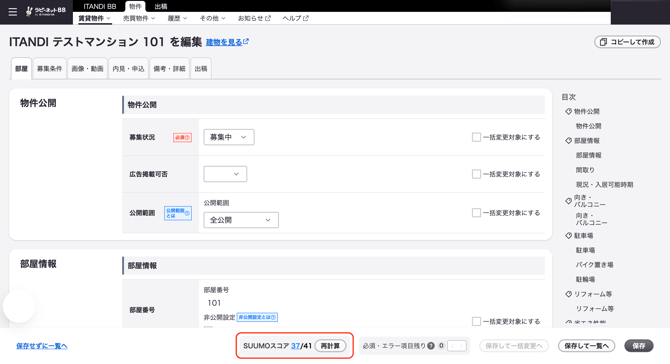Switch to the 内見・申込 tab

(128, 68)
